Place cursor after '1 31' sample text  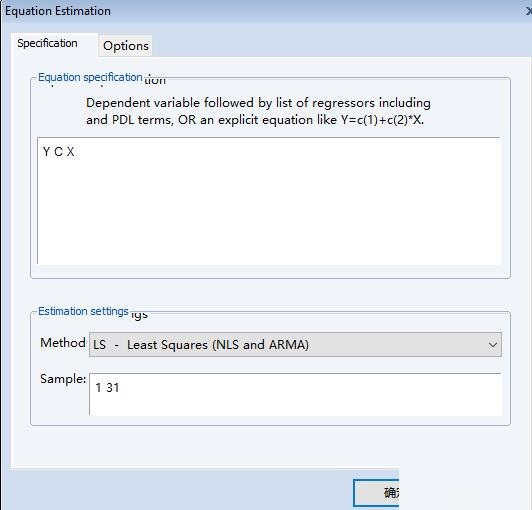[x=121, y=388]
